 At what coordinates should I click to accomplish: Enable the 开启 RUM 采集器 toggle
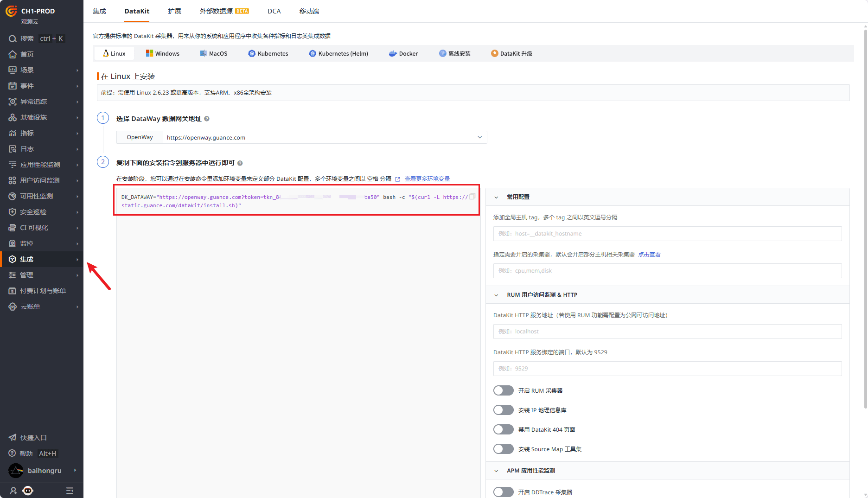pos(503,390)
